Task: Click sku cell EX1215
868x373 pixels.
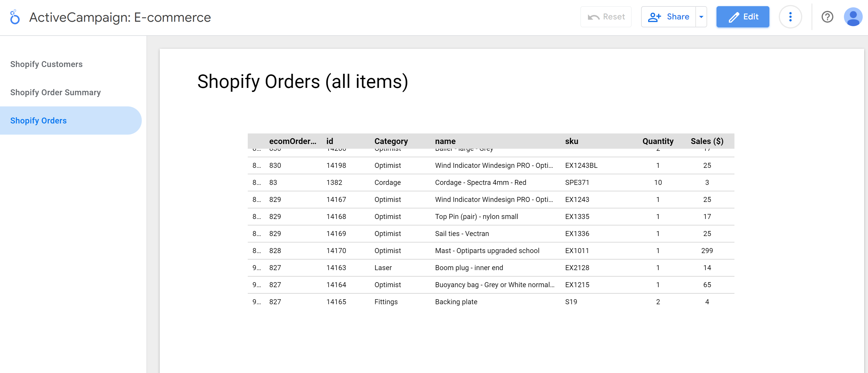Action: 577,285
